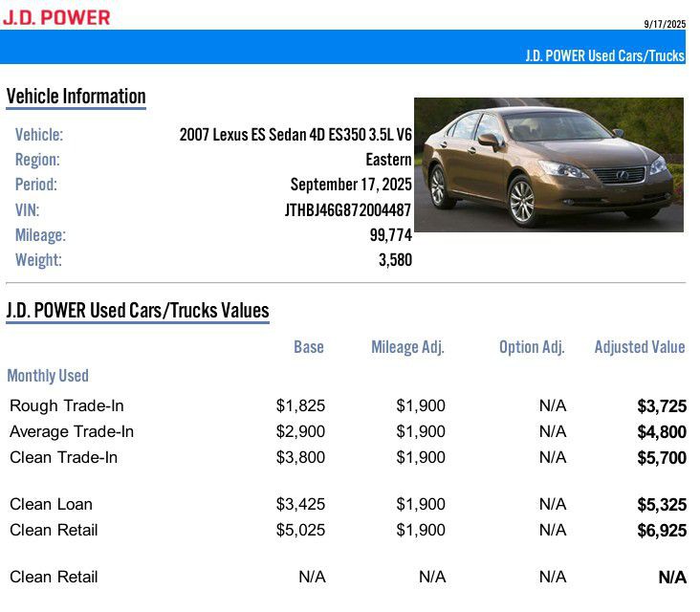Select the VIN number JTHBJ46G872004487

348,209
